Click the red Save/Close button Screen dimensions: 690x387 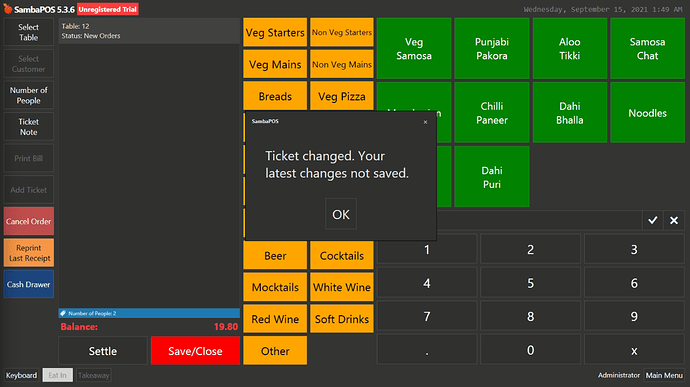pyautogui.click(x=195, y=351)
